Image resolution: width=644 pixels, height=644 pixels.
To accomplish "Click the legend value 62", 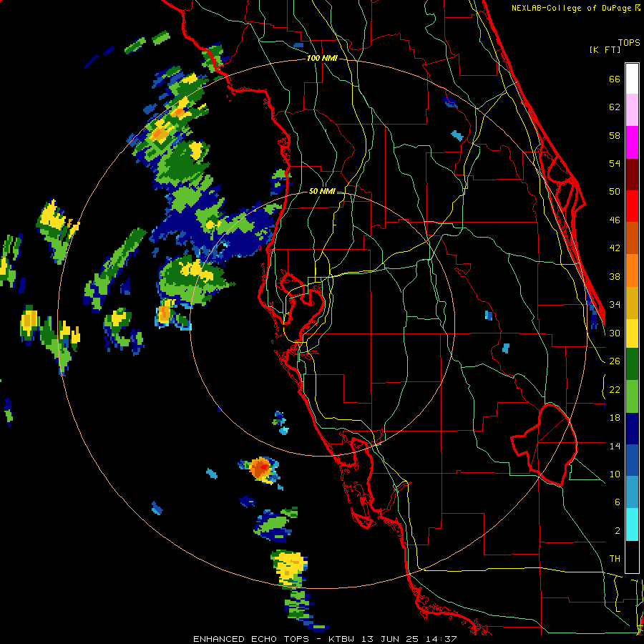I will 615,107.
